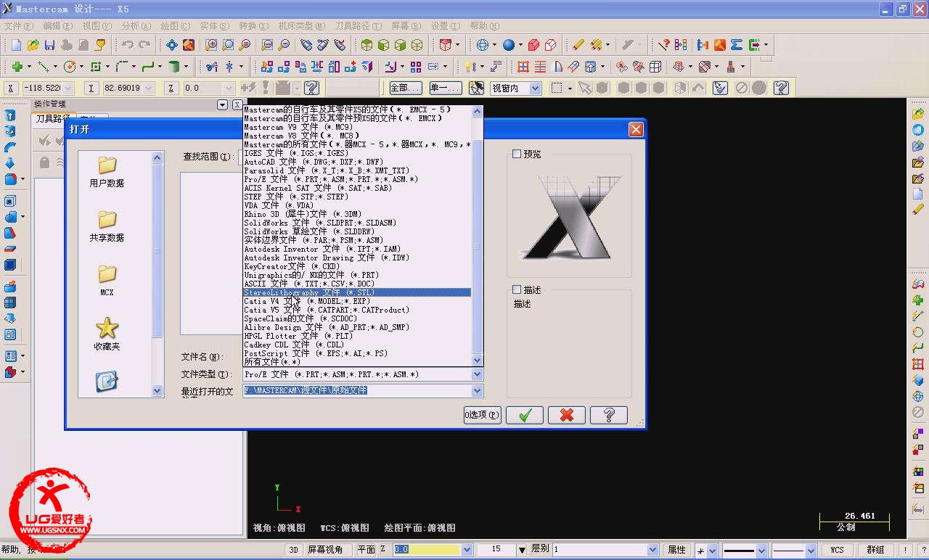Click the analyze arrow question-mark icon
The height and width of the screenshot is (560, 929).
click(663, 45)
